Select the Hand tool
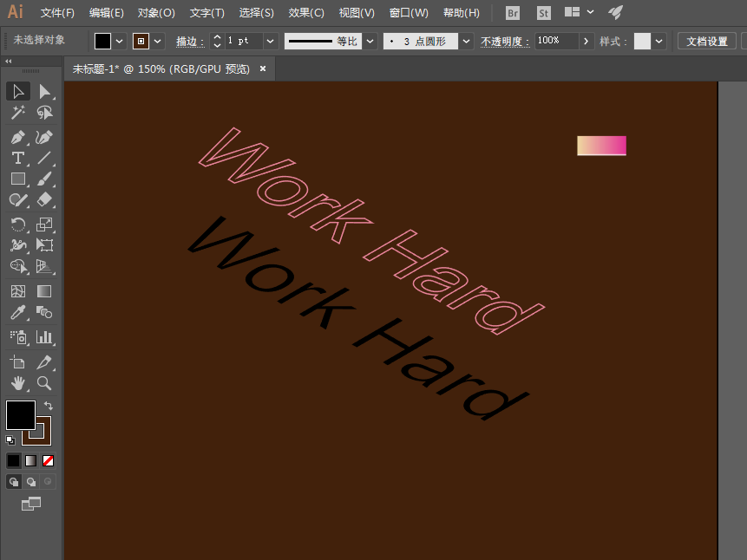This screenshot has height=560, width=747. tap(18, 383)
